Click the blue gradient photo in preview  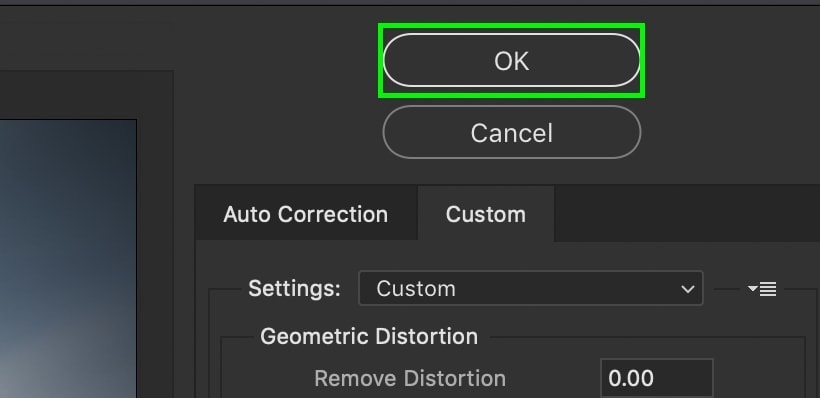[68, 258]
